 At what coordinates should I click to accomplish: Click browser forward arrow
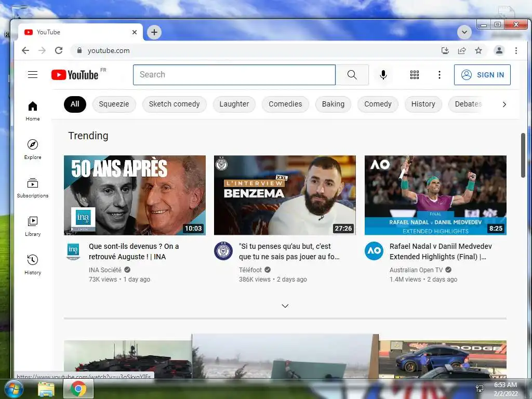point(42,50)
